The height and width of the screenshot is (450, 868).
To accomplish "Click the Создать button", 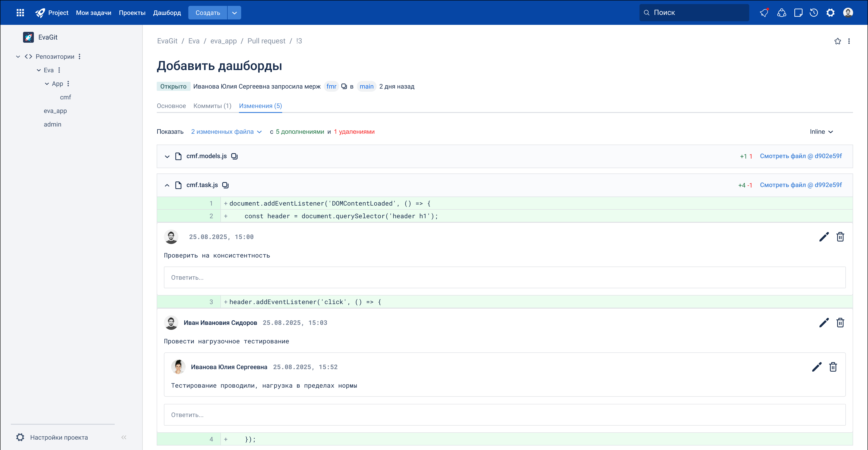I will (x=208, y=13).
